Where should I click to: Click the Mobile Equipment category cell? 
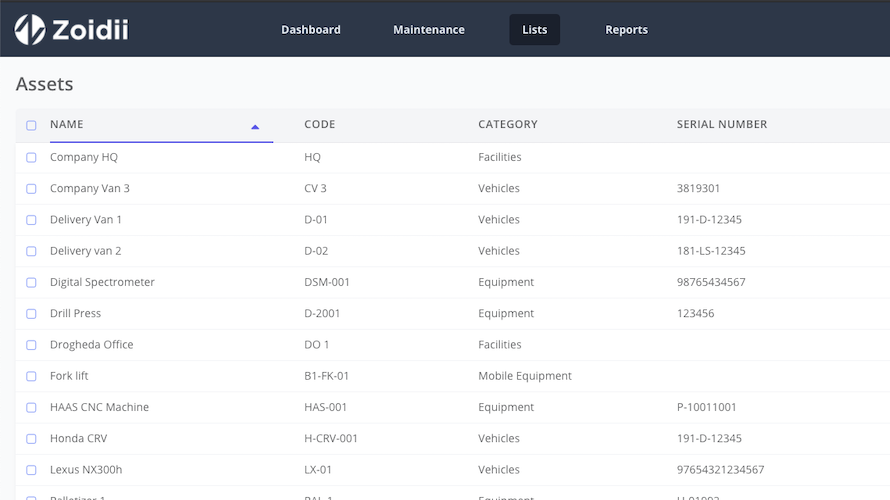[x=525, y=376]
